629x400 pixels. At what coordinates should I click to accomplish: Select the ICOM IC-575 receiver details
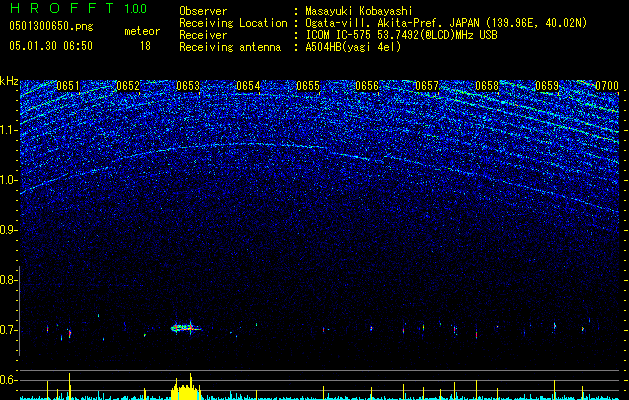coord(401,35)
